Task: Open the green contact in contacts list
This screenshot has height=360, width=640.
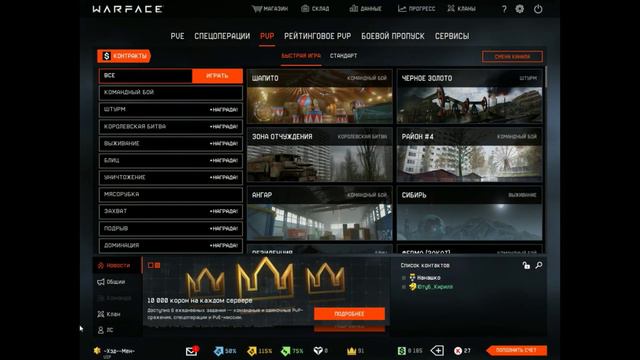Action: point(435,287)
